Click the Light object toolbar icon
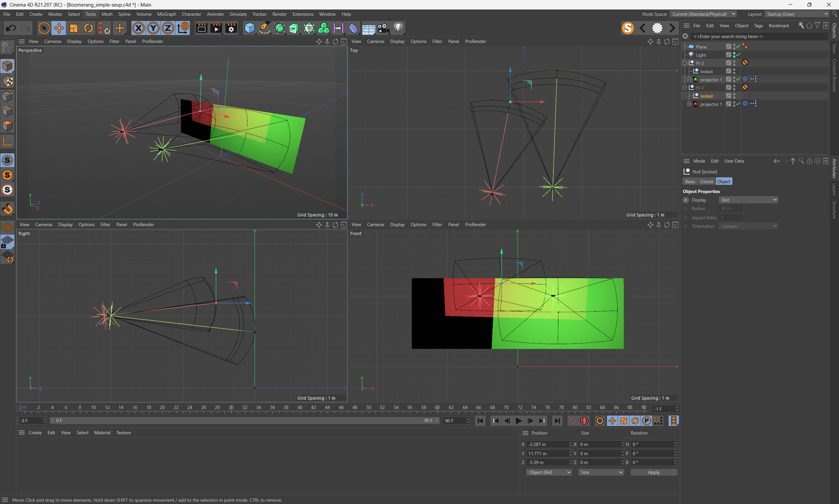The width and height of the screenshot is (839, 504). 398,28
